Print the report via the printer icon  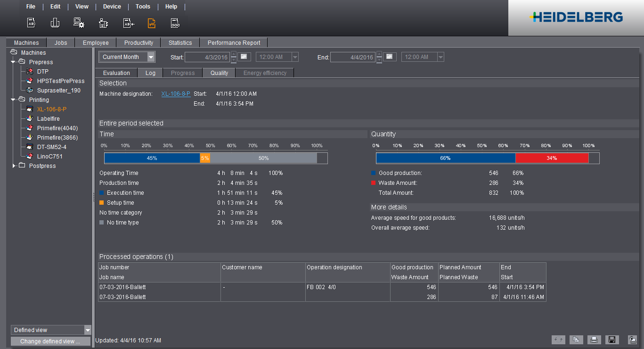pyautogui.click(x=594, y=340)
